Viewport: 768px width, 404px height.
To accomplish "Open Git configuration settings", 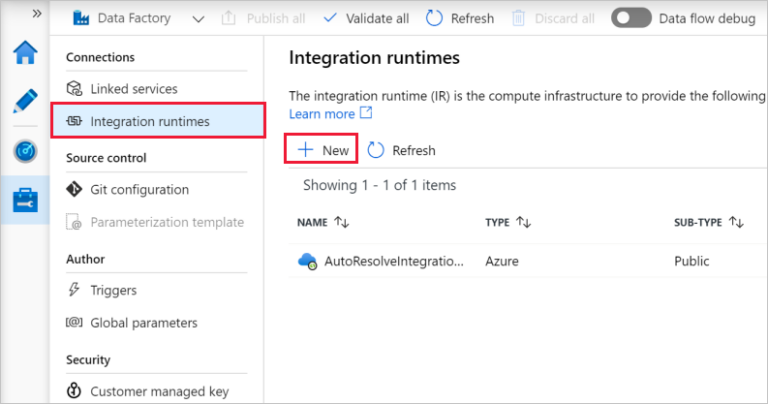I will point(139,189).
